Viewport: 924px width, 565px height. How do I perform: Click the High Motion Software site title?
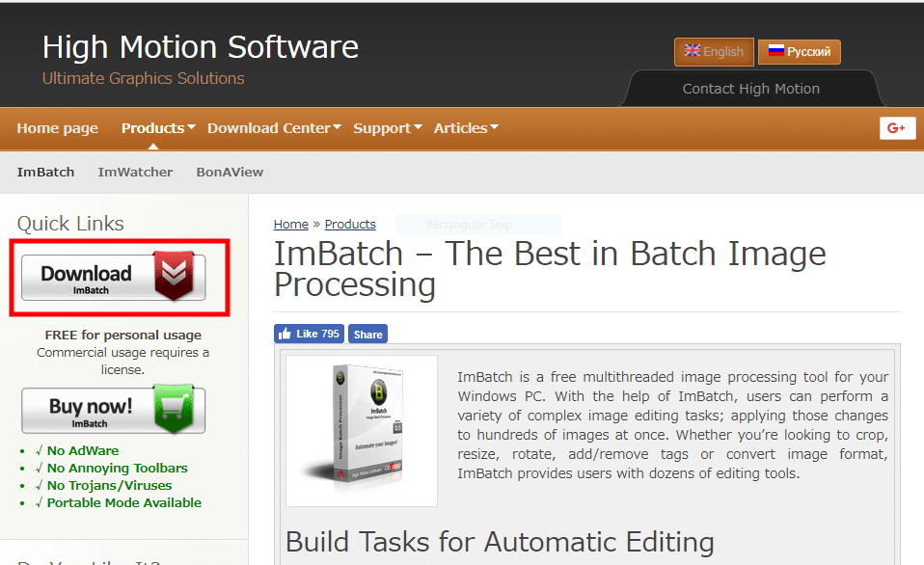(200, 46)
